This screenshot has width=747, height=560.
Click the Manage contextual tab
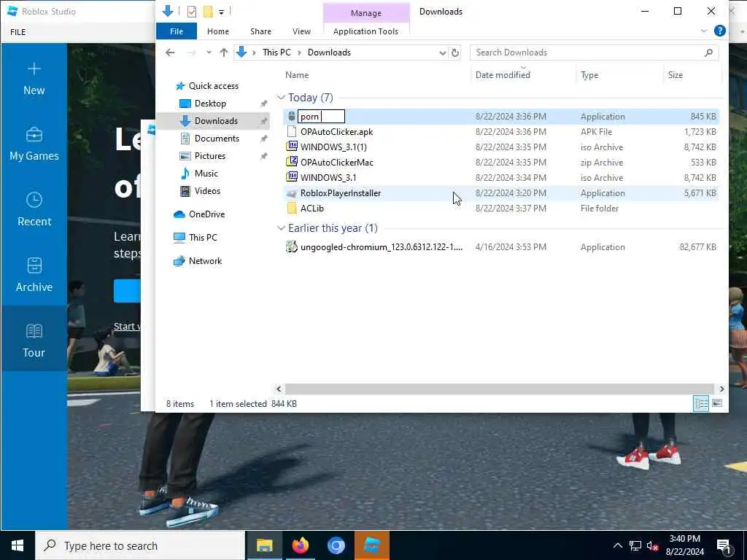[x=366, y=13]
